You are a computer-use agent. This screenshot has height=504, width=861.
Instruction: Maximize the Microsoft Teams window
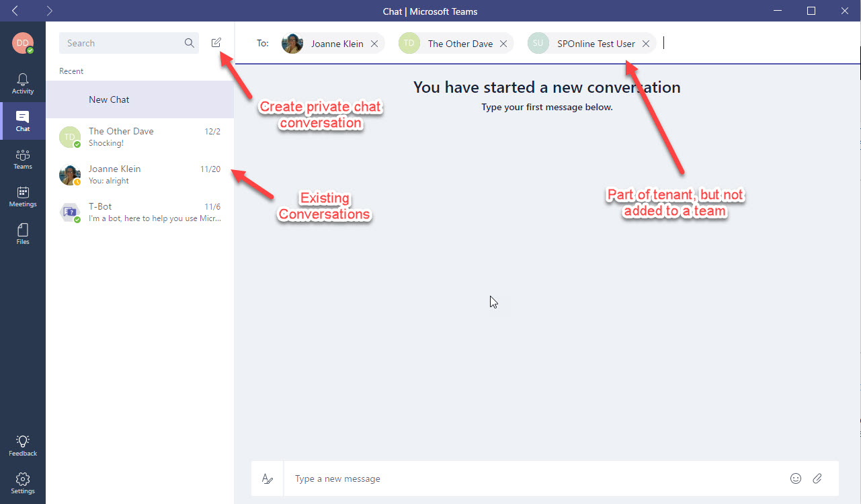click(811, 11)
